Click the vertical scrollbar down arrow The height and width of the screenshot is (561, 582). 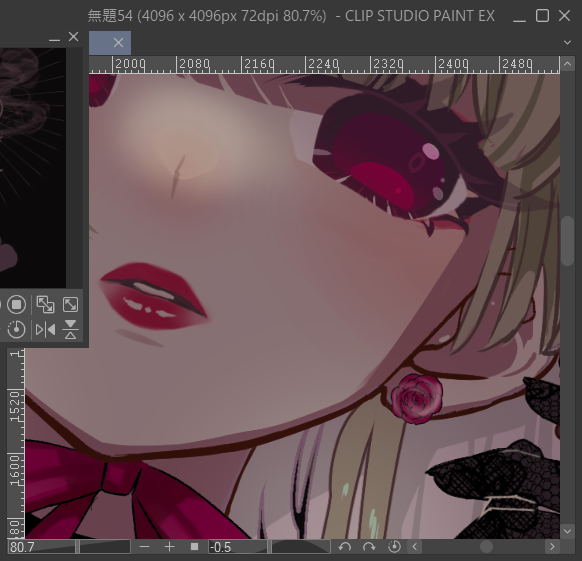click(x=567, y=531)
